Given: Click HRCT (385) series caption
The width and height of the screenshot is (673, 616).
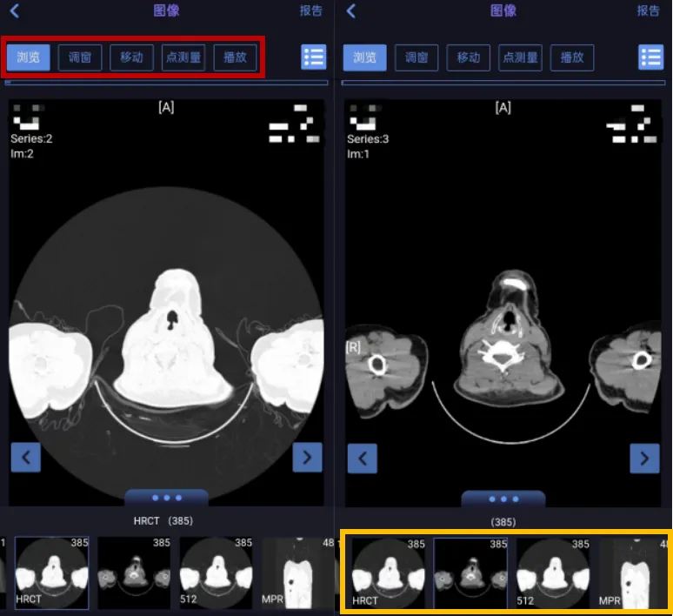Looking at the screenshot, I should tap(163, 521).
